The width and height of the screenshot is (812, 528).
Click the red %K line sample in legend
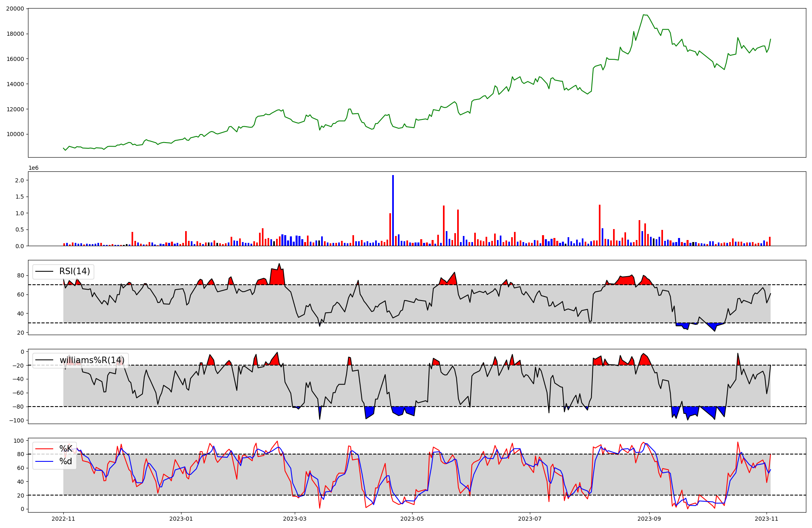click(x=45, y=449)
